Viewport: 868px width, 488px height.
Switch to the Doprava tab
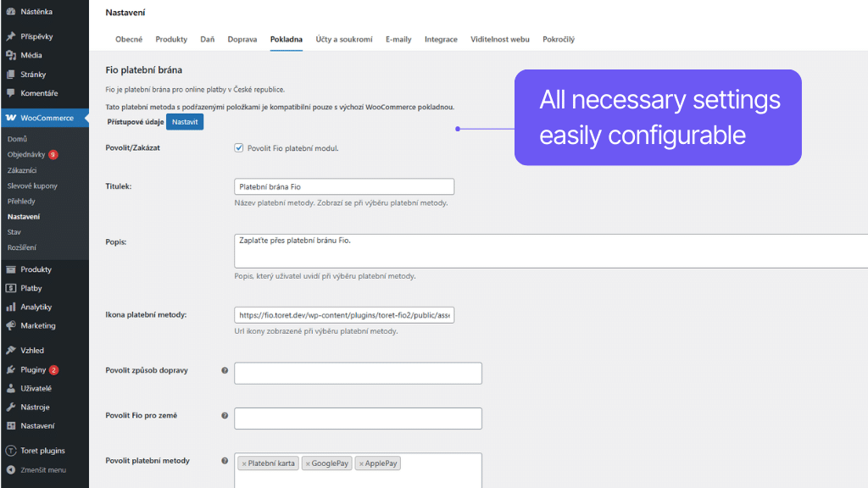tap(242, 39)
